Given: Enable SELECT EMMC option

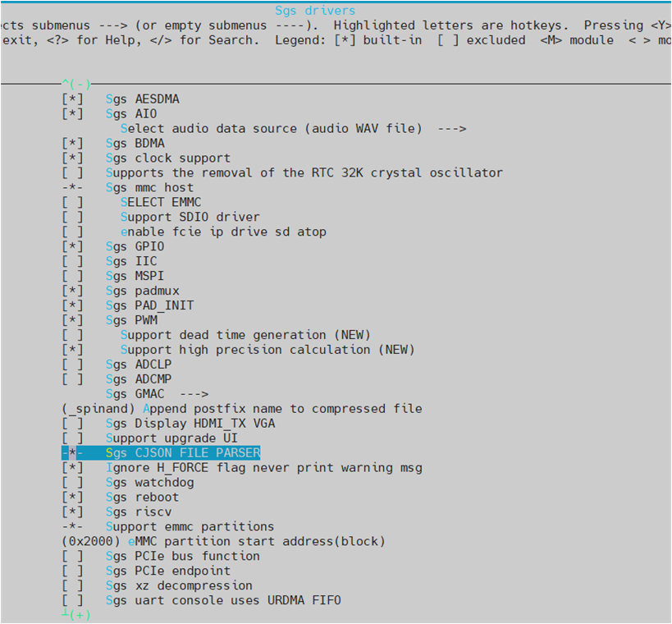Looking at the screenshot, I should [x=72, y=203].
